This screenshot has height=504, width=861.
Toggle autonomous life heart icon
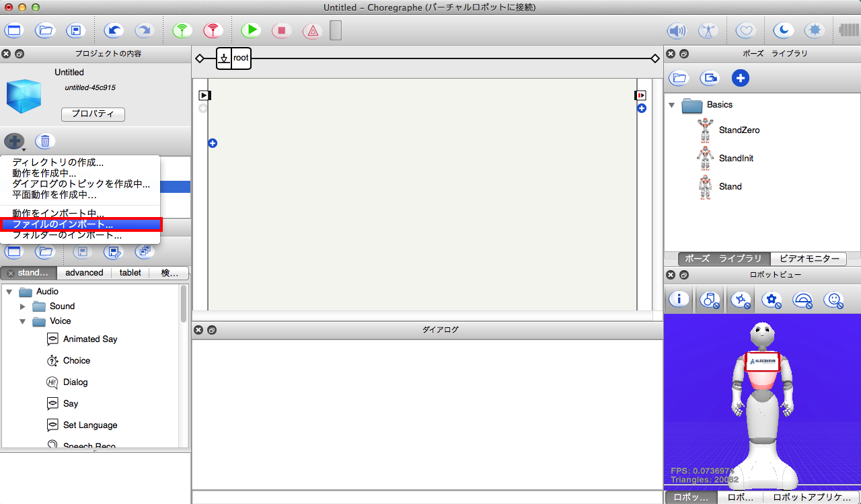(x=745, y=30)
